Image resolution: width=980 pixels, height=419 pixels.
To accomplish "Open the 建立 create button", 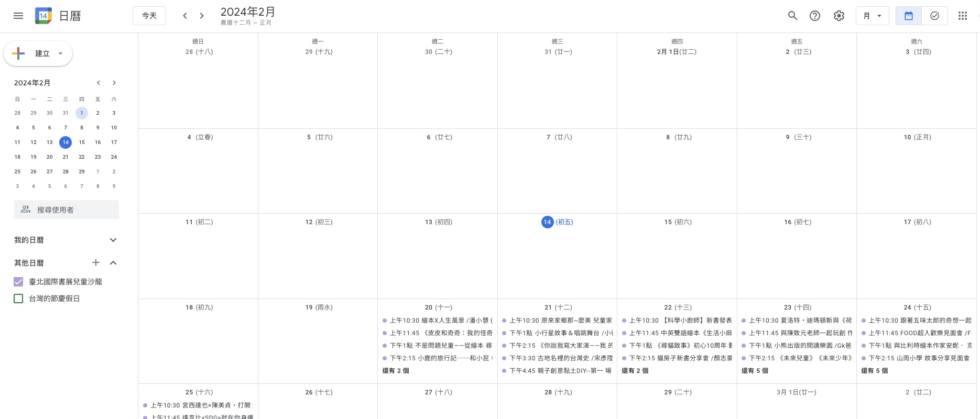I will tap(38, 53).
